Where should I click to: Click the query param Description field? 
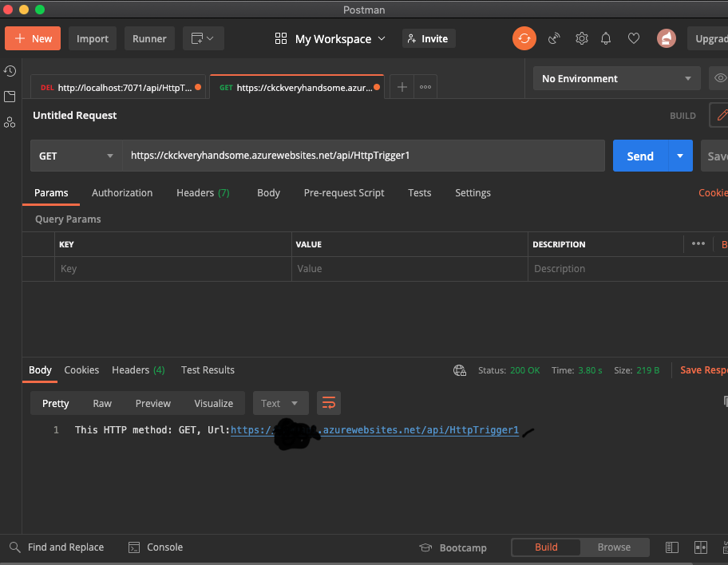click(x=627, y=269)
